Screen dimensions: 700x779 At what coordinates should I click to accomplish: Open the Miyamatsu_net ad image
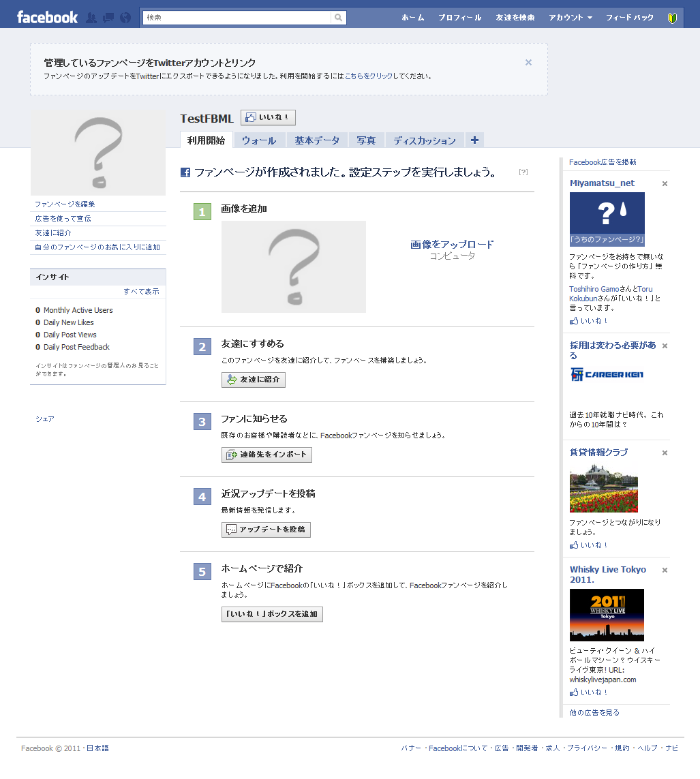point(607,219)
